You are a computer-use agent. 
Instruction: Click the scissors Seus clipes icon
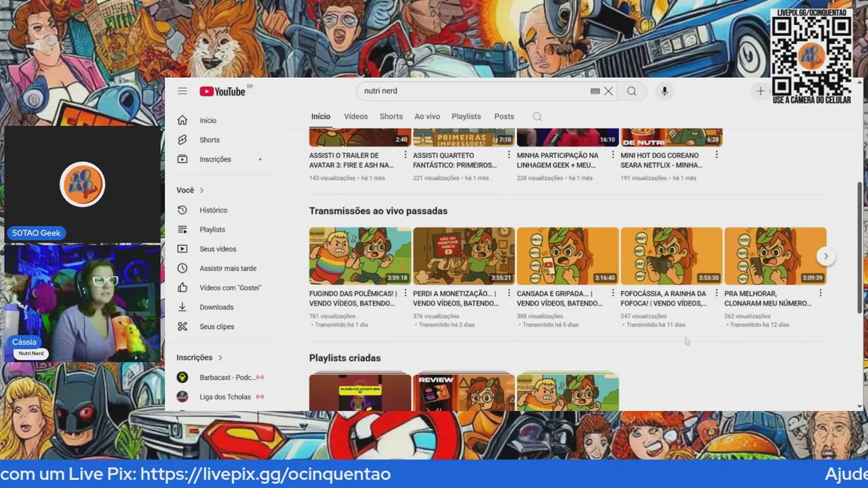(182, 326)
